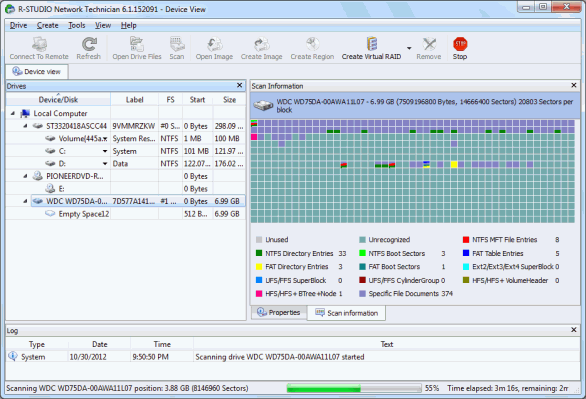Open the Create Virtual RAID dropdown arrow
The image size is (586, 399).
point(409,48)
